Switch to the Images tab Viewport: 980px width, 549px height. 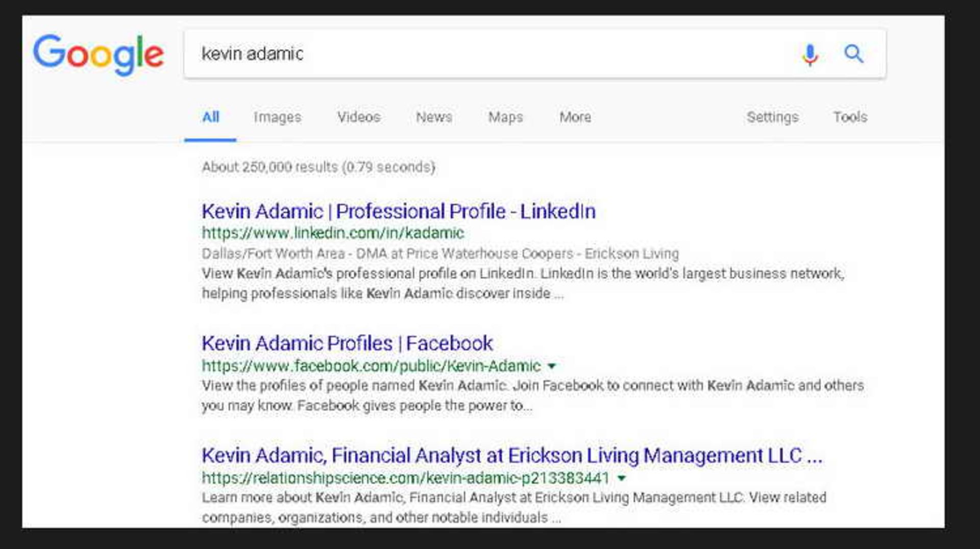277,117
